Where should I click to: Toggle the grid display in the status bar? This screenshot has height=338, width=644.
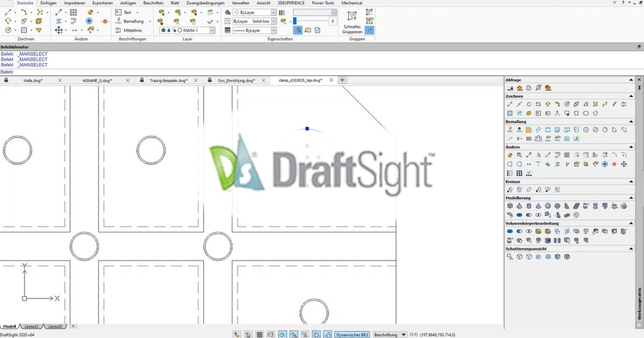[x=260, y=334]
